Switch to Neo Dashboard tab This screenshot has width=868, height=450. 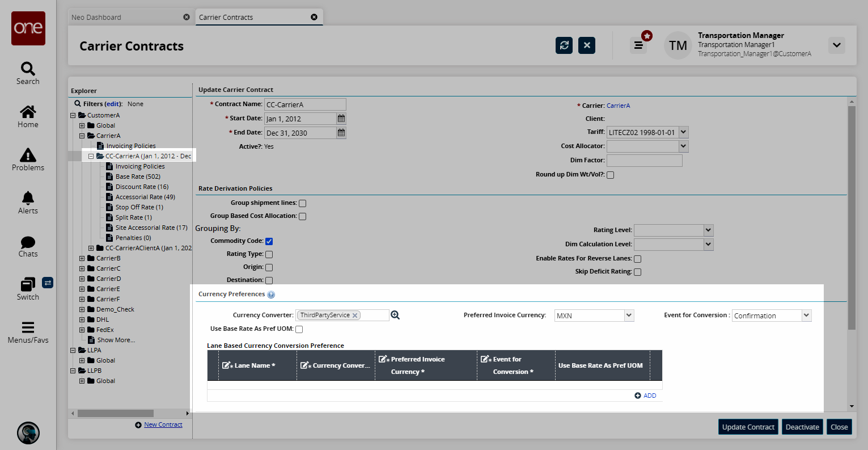[x=96, y=17]
